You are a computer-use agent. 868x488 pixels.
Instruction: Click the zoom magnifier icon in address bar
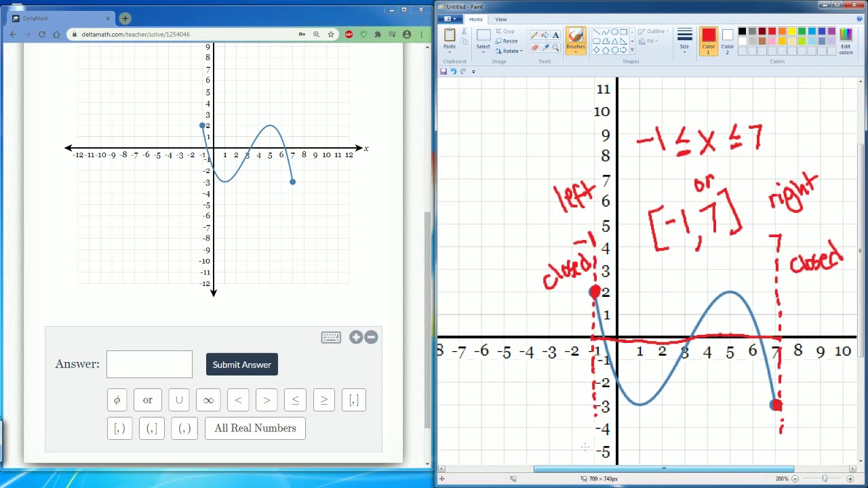pos(316,34)
